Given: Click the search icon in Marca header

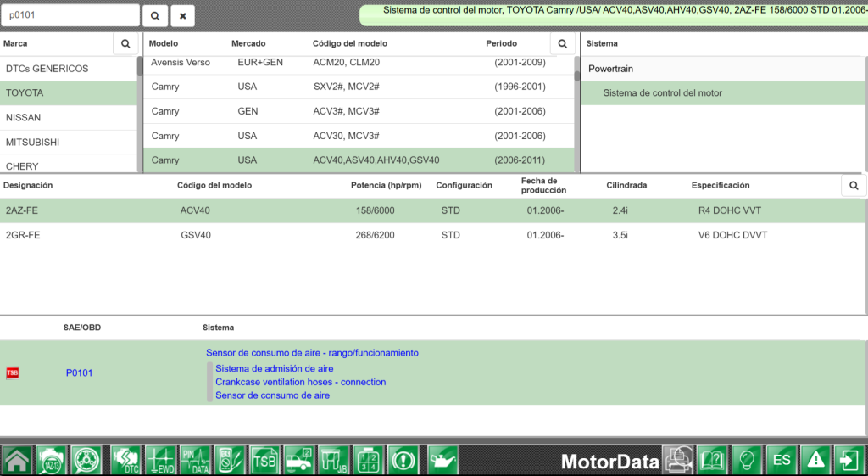Looking at the screenshot, I should pos(125,43).
